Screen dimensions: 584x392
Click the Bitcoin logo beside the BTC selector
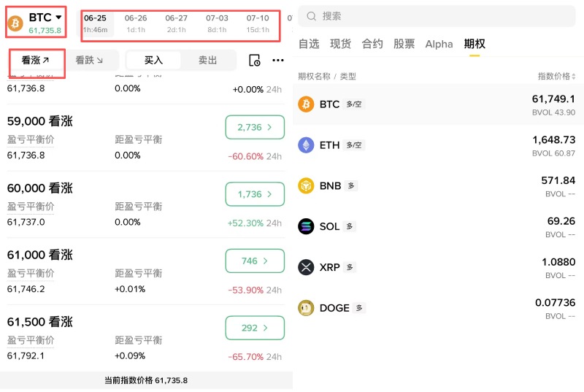coord(15,23)
